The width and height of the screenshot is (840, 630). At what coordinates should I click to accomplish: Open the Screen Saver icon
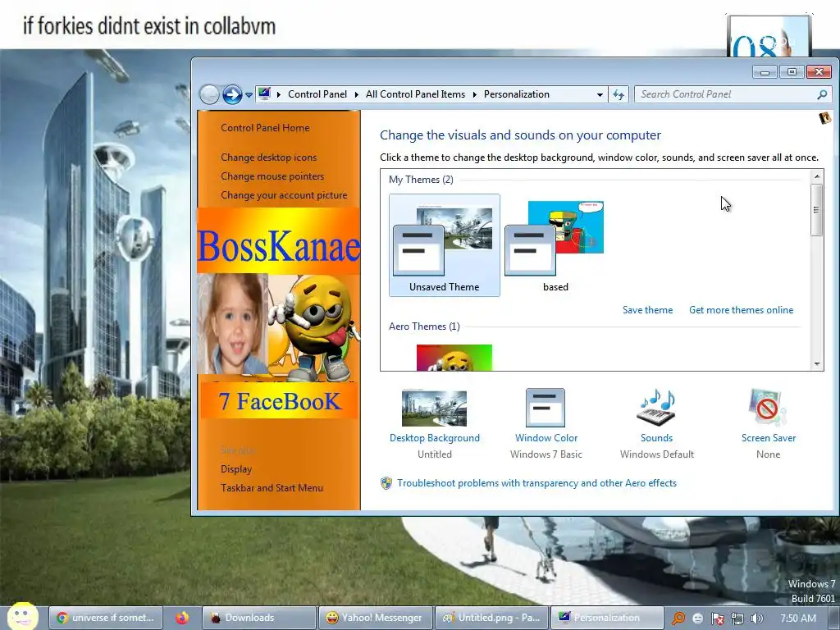(768, 409)
